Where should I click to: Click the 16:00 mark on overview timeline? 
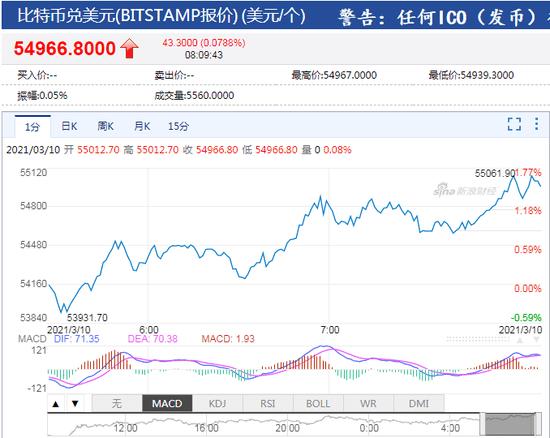(206, 428)
